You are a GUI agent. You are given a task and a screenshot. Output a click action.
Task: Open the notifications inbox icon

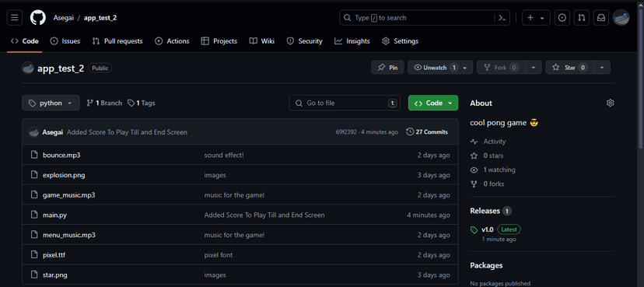[x=601, y=18]
